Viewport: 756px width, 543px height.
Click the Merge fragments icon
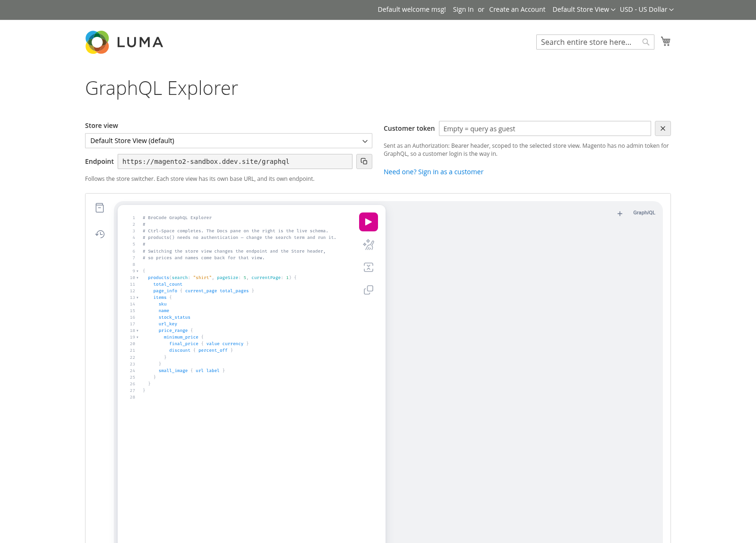coord(369,267)
